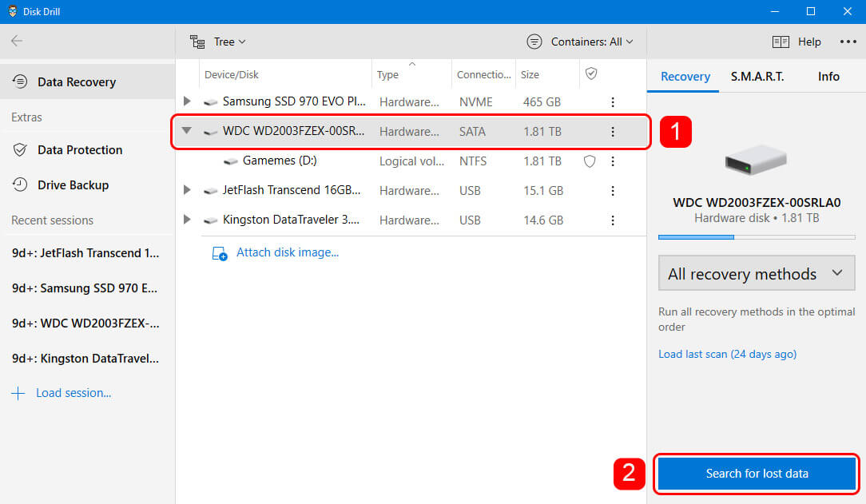866x504 pixels.
Task: Switch to the S.M.A.R.T. tab
Action: tap(757, 77)
